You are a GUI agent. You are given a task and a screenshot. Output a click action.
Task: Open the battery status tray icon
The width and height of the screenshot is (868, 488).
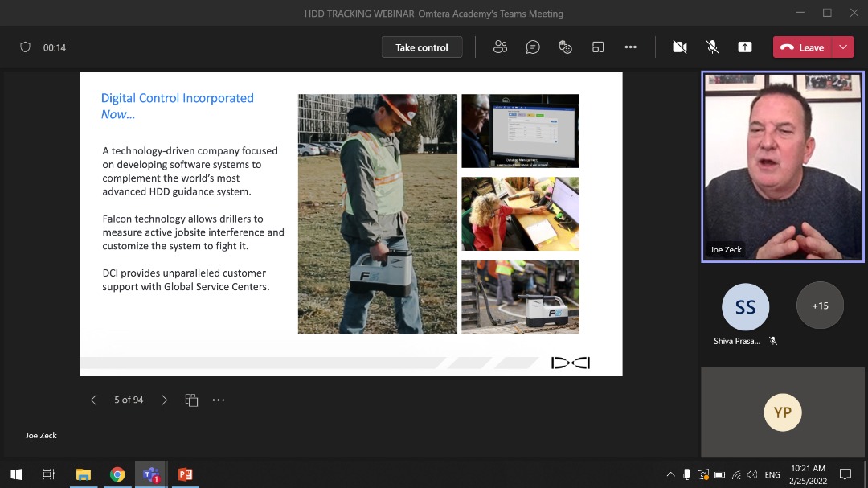[719, 474]
